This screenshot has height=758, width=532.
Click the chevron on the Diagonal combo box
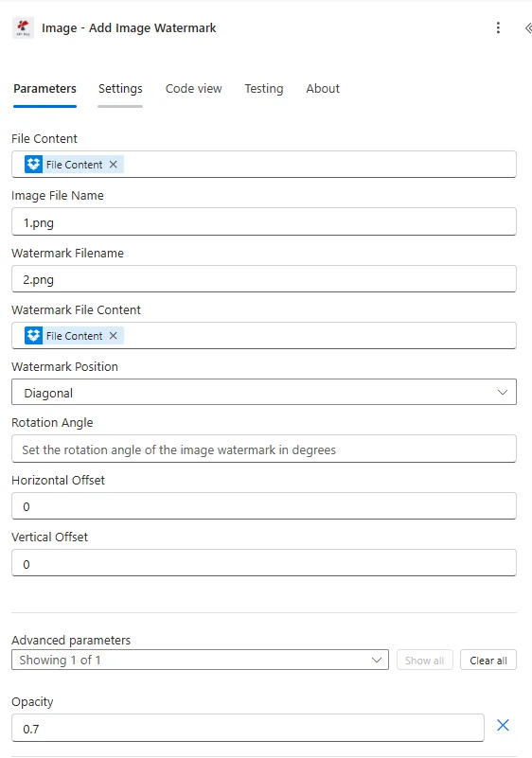(503, 392)
